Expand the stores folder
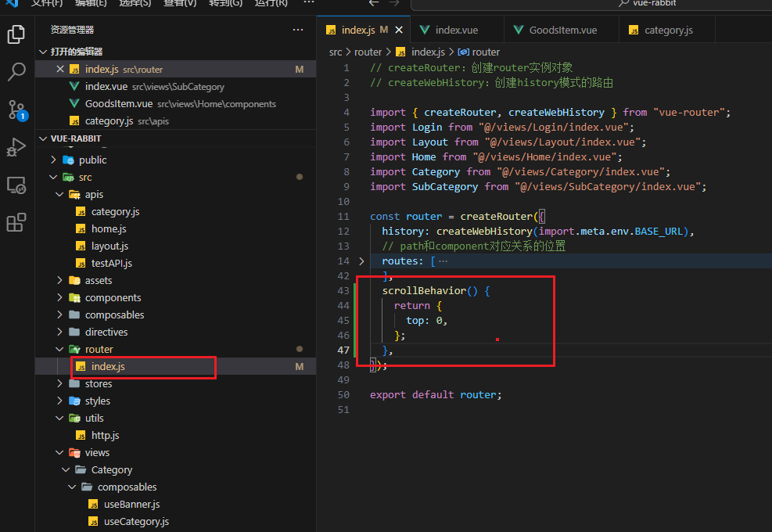Viewport: 772px width, 532px height. click(98, 383)
